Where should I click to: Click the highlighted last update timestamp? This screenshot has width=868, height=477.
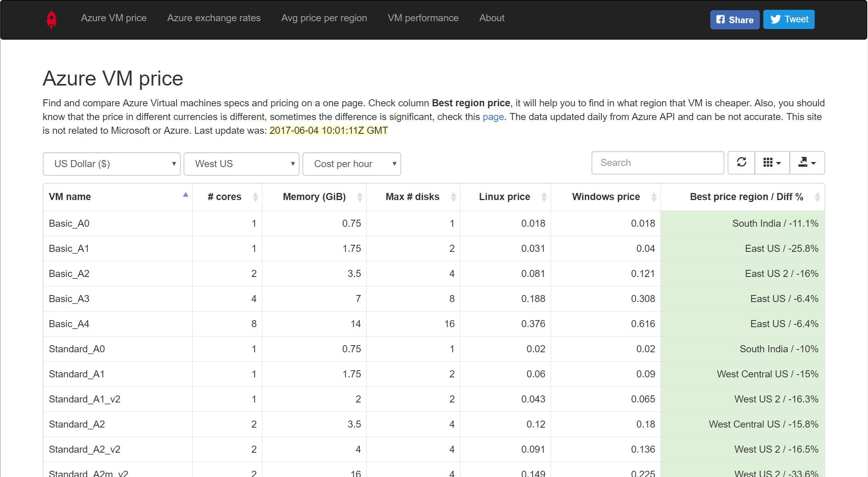point(329,131)
